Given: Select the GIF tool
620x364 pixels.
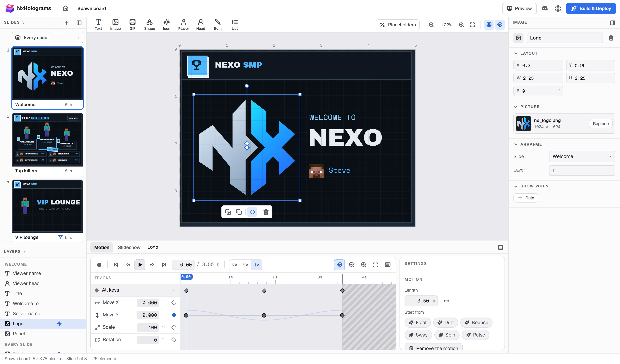Looking at the screenshot, I should point(132,25).
